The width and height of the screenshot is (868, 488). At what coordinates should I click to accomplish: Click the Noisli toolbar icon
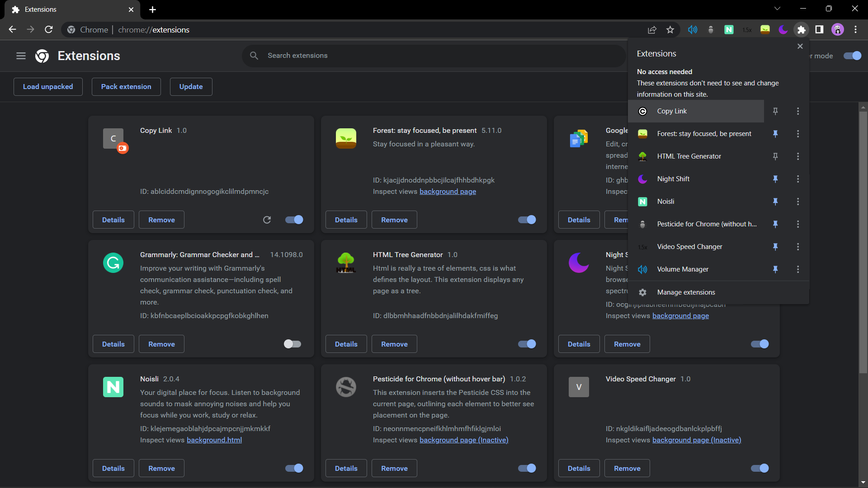pos(729,30)
